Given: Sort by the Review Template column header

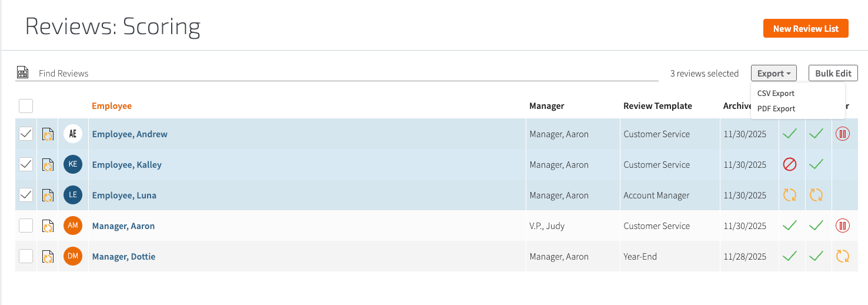Looking at the screenshot, I should [x=657, y=106].
